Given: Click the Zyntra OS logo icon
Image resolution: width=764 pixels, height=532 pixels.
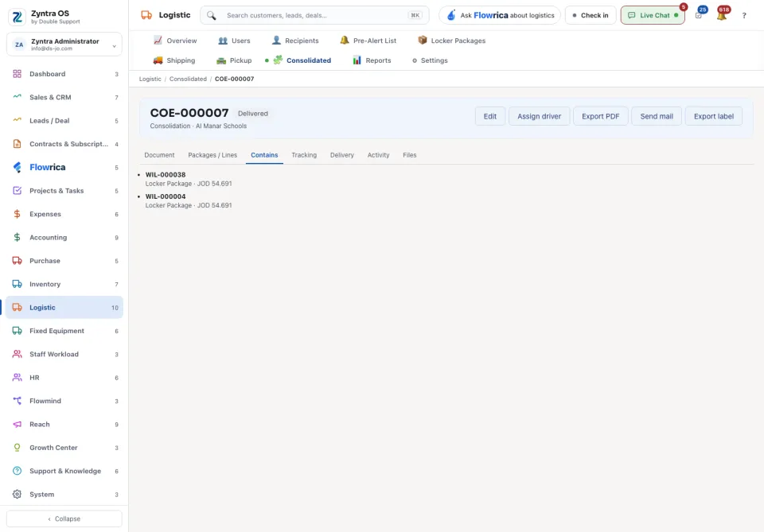Looking at the screenshot, I should click(18, 17).
